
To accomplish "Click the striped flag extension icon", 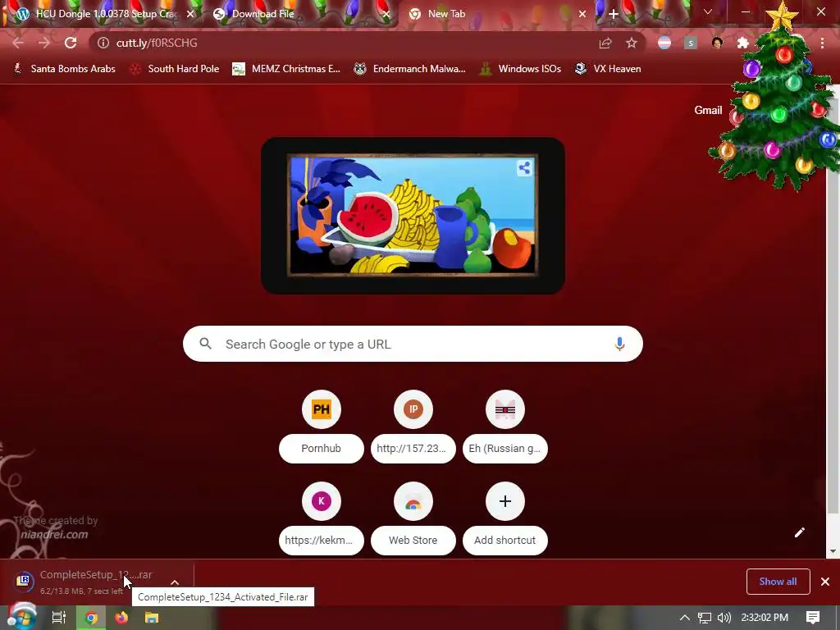I will point(664,43).
